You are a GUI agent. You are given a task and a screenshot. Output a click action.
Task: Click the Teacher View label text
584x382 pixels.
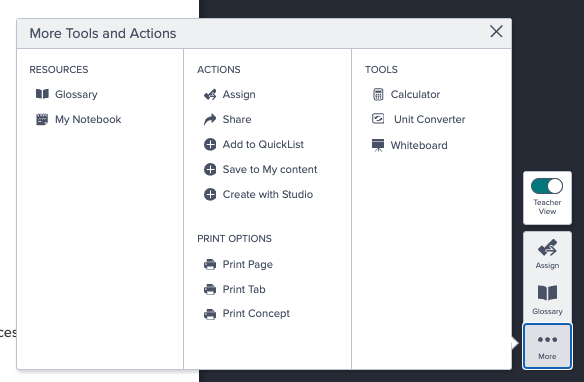(x=547, y=207)
